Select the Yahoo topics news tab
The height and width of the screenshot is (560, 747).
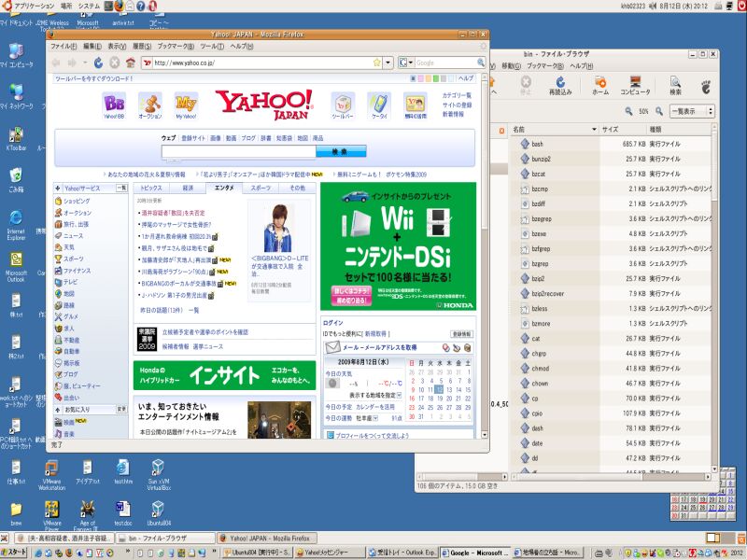pyautogui.click(x=151, y=189)
